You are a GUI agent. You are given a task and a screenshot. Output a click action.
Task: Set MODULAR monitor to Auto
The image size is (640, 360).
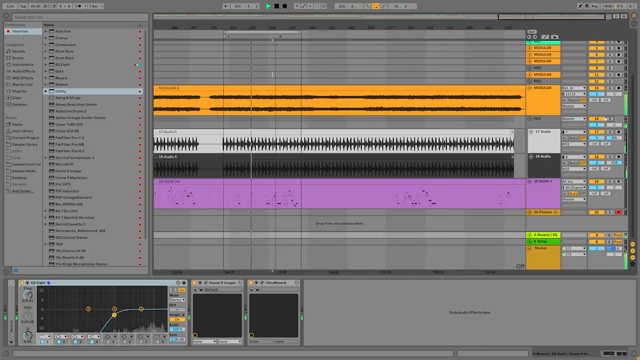pyautogui.click(x=573, y=100)
